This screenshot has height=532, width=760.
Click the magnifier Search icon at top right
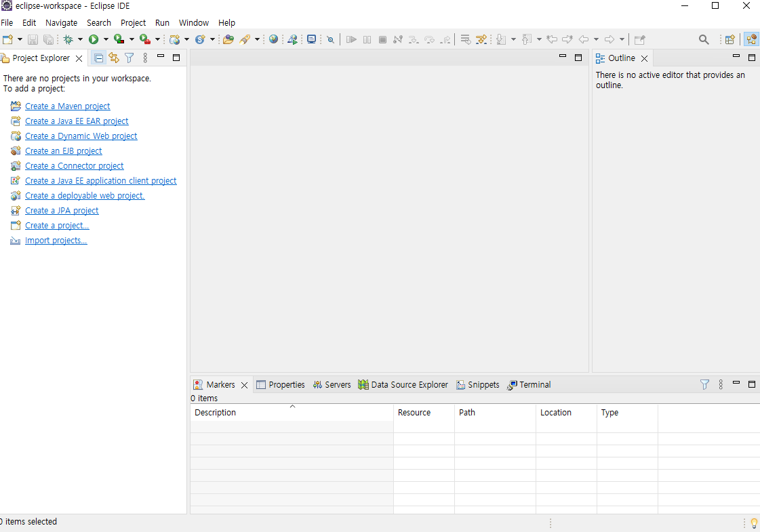[704, 39]
